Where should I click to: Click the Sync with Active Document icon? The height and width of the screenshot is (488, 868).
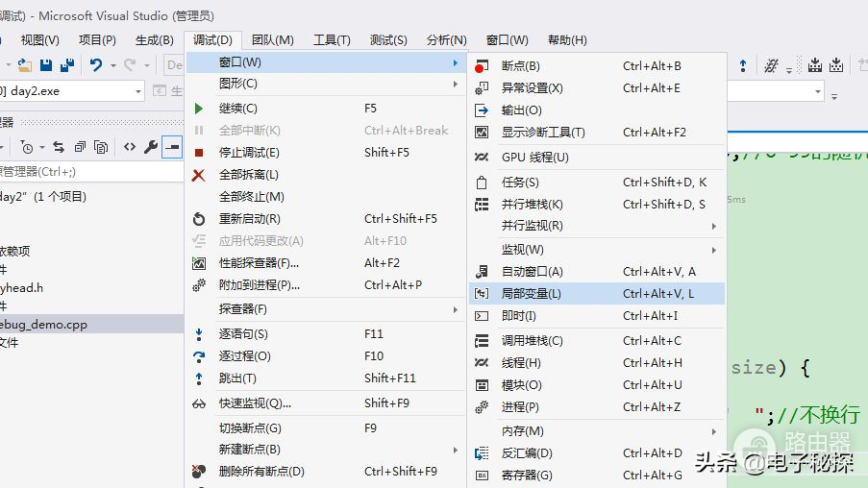(x=58, y=147)
